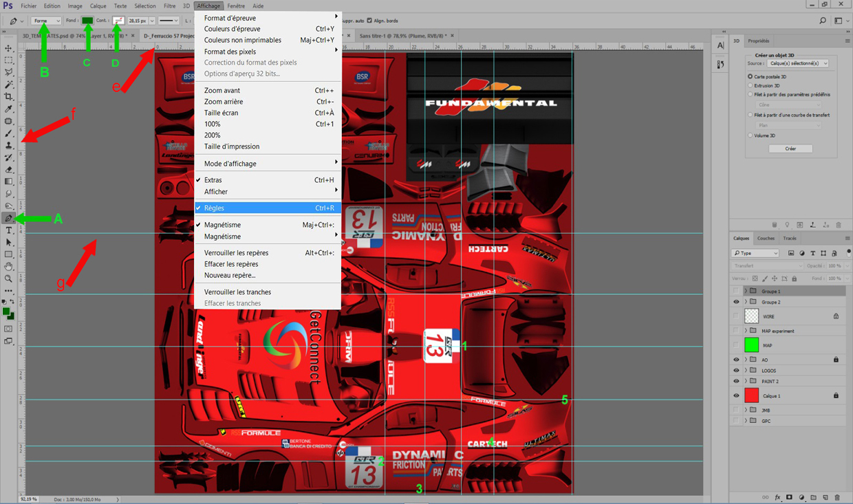Expand the Groupe 2 layer group

[746, 302]
